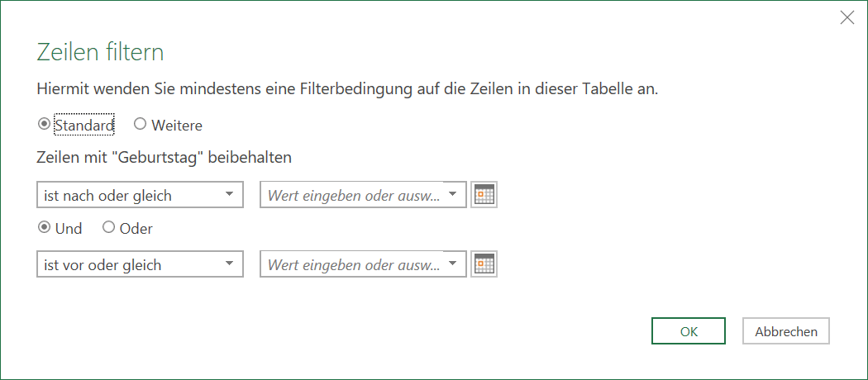Select the Standard radio button
Screen dimensions: 868x380
click(x=43, y=125)
